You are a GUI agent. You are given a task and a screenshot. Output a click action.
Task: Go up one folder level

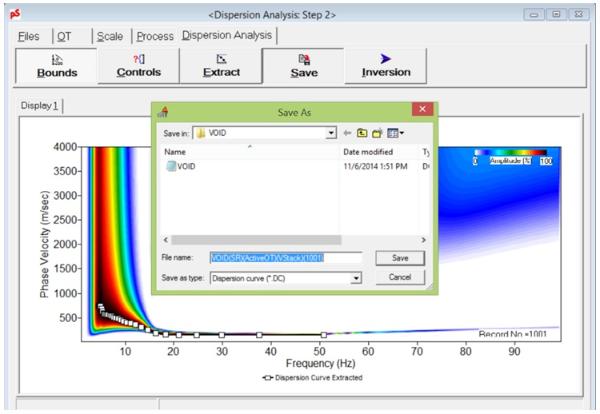tap(364, 133)
